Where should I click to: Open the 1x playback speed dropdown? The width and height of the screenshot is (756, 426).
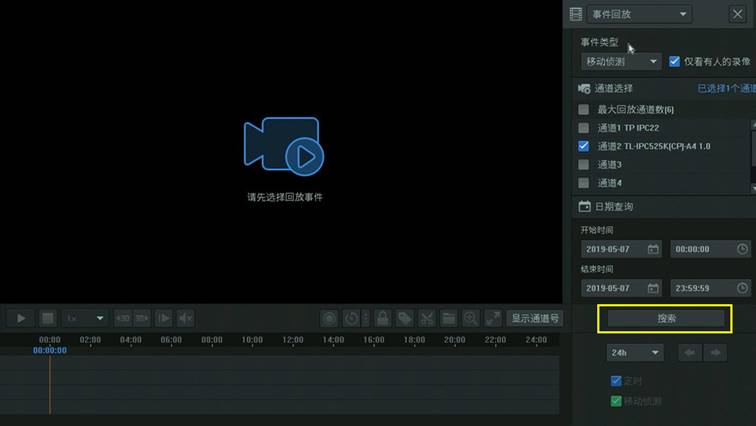[x=86, y=318]
